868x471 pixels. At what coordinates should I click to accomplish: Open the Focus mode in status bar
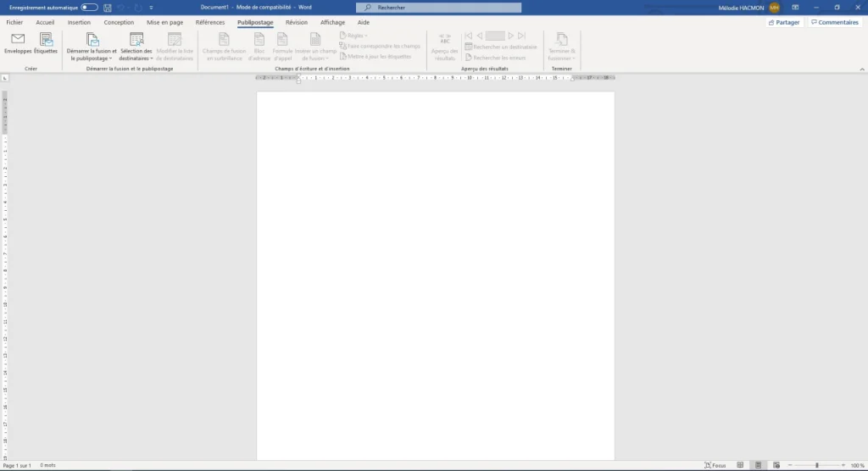coord(715,465)
